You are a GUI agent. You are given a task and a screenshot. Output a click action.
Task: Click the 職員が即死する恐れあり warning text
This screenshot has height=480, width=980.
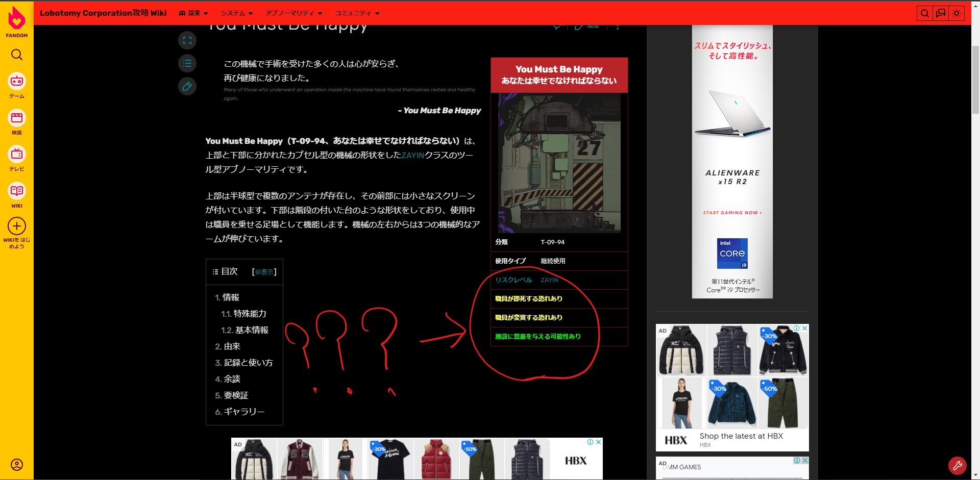pyautogui.click(x=529, y=299)
